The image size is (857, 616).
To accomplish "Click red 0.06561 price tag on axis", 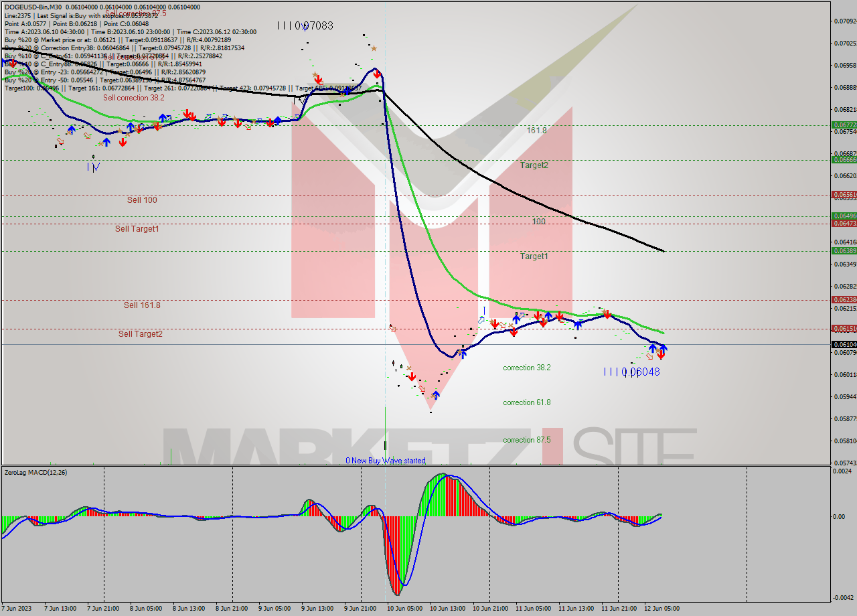I will 844,195.
